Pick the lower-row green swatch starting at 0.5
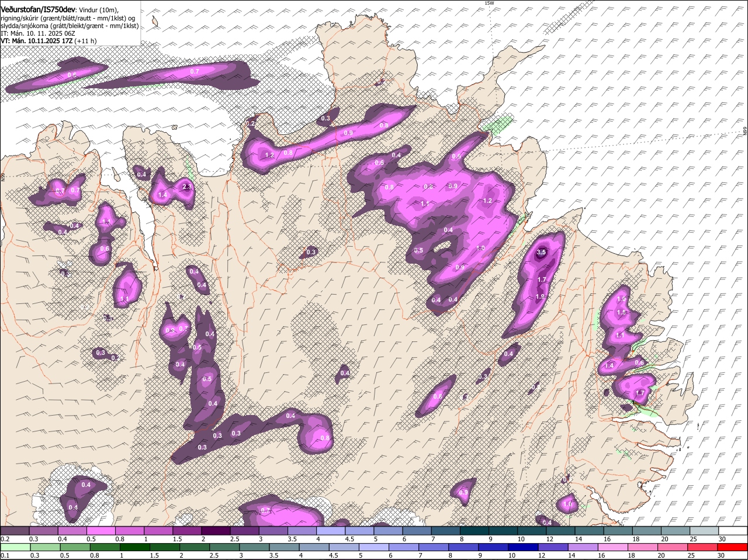 [75, 548]
